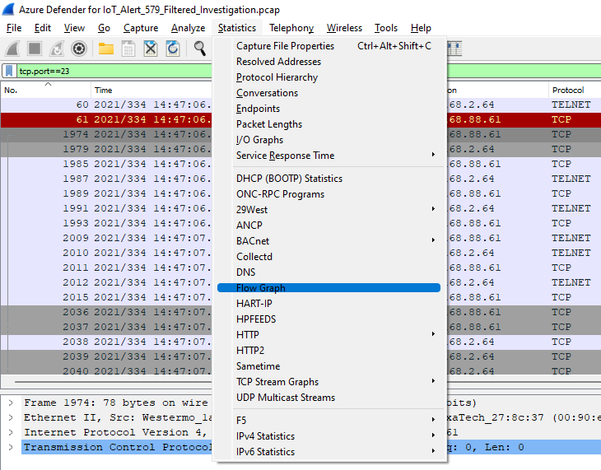Open Endpoints statistics
Screen dimensions: 601x470
(x=328, y=109)
